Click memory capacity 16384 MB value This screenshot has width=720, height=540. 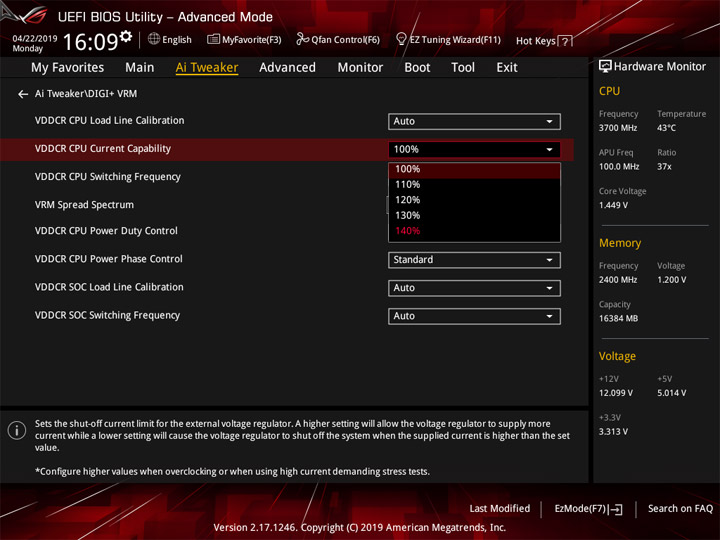[x=618, y=318]
